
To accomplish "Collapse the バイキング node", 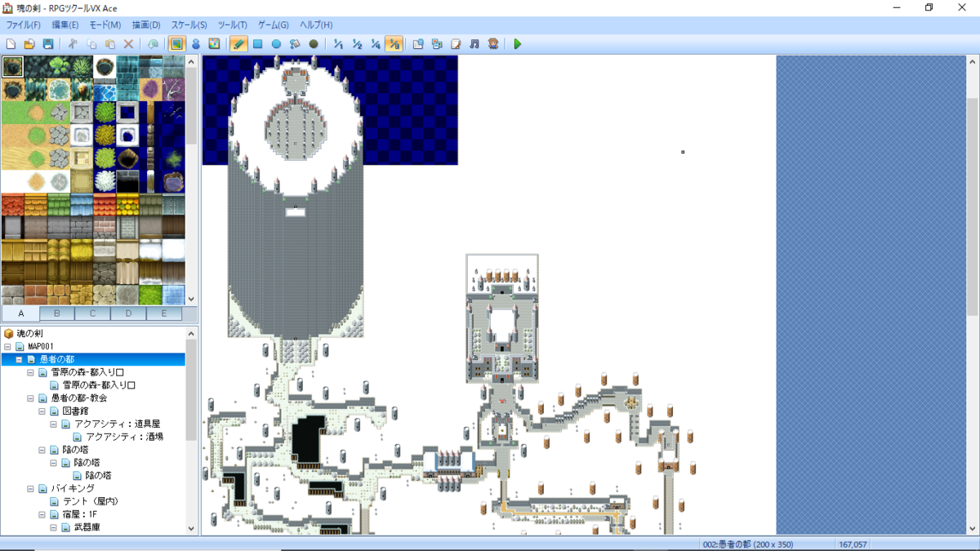I will point(30,488).
